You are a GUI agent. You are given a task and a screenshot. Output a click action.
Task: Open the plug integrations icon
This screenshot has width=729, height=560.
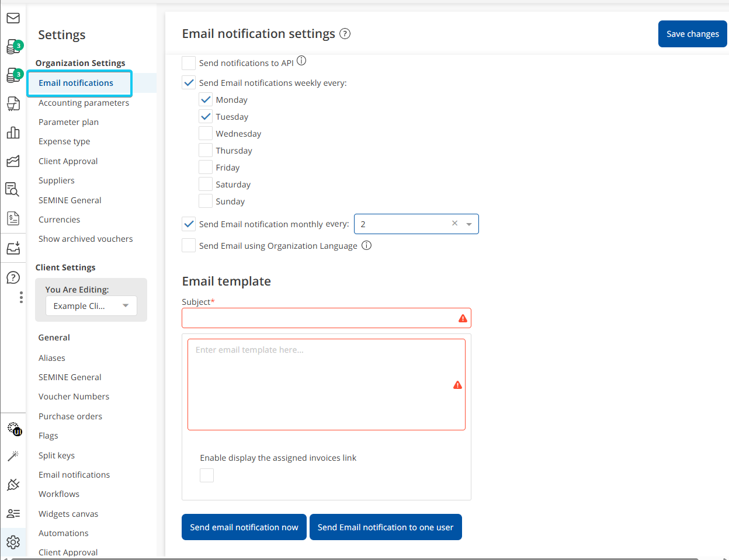tap(13, 484)
